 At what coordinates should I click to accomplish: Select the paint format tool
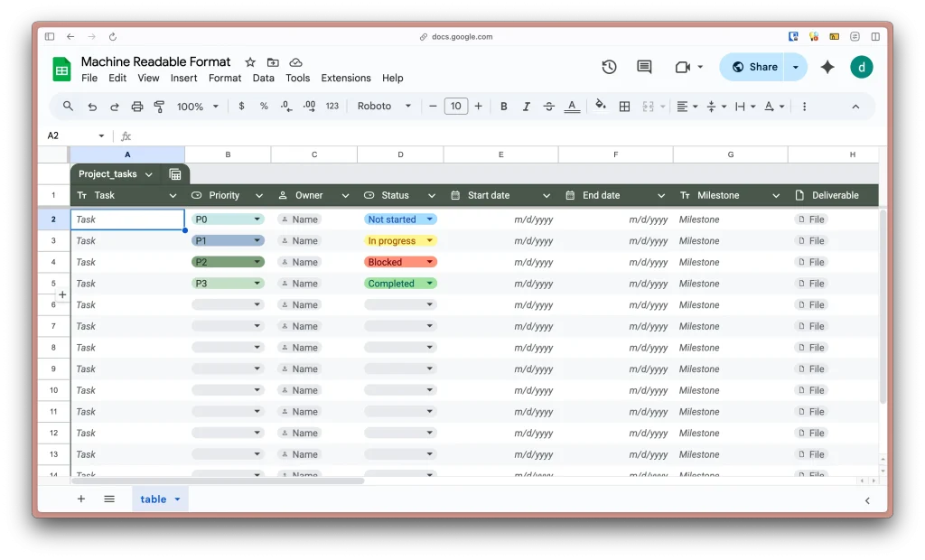click(x=159, y=106)
